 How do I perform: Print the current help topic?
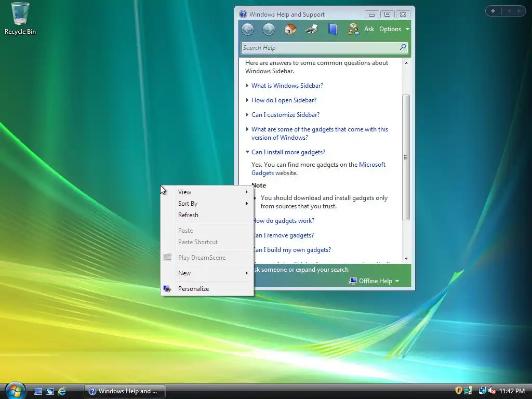click(311, 29)
